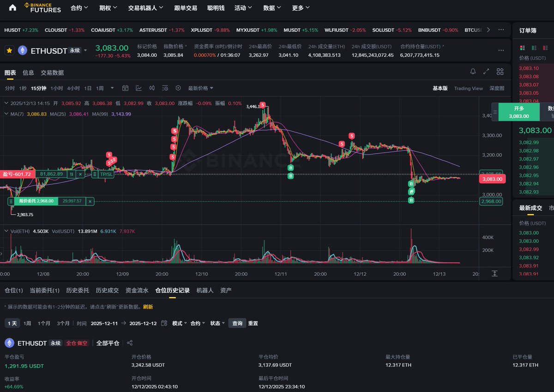The width and height of the screenshot is (554, 392).
Task: Click the reverse position arrows icon
Action: (x=71, y=174)
